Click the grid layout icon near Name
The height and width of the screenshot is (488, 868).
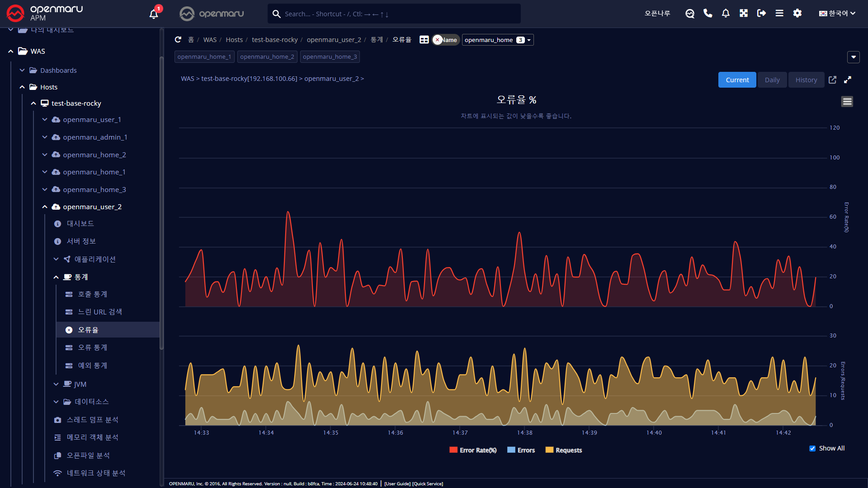pos(424,40)
